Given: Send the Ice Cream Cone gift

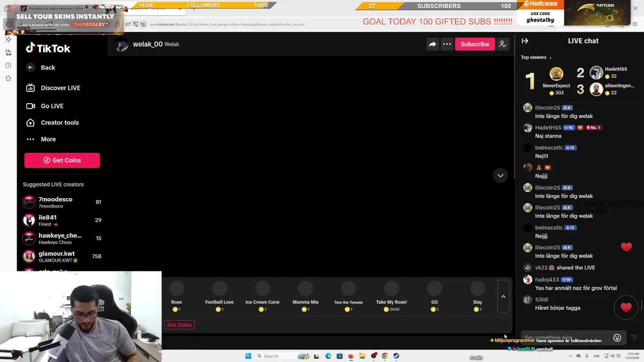Looking at the screenshot, I should [x=262, y=296].
